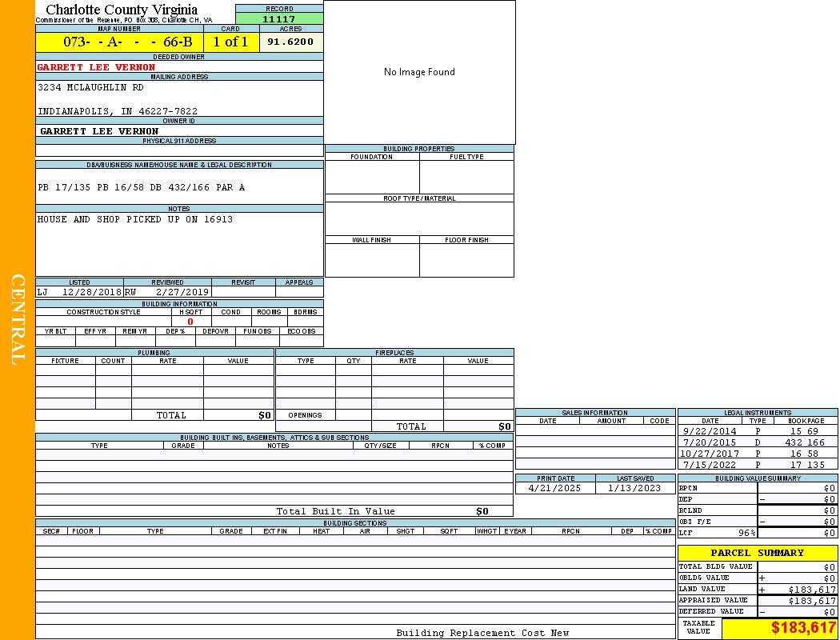
Task: Select the listed date 12/28/2018
Action: point(90,292)
